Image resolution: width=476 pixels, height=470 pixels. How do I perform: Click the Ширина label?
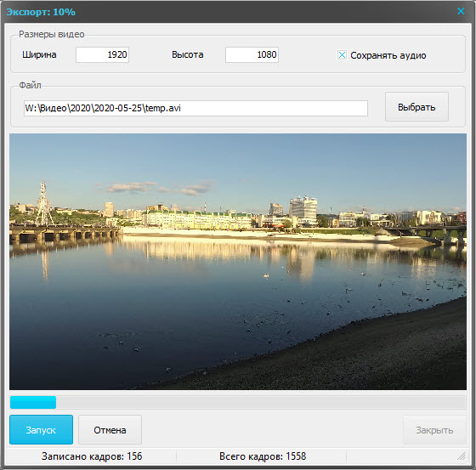pyautogui.click(x=39, y=54)
